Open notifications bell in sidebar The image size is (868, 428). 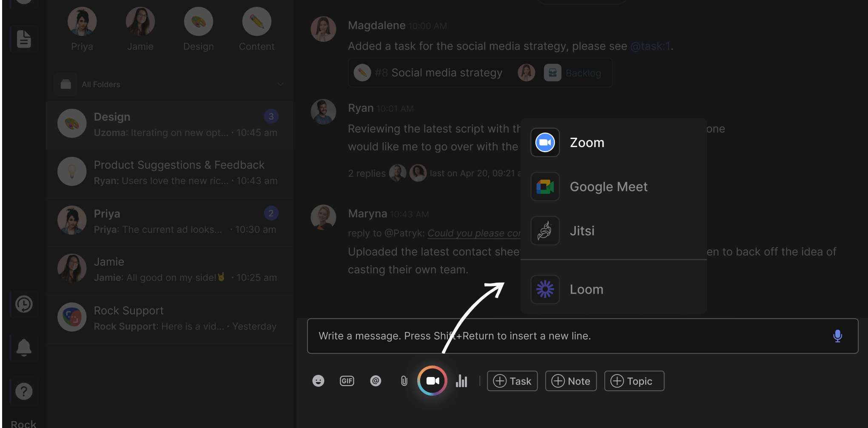click(24, 348)
